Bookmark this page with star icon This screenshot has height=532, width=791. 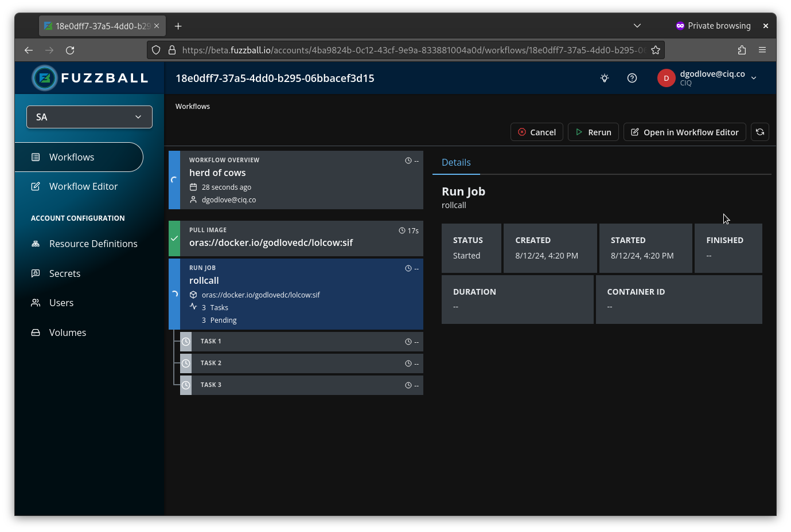[656, 50]
